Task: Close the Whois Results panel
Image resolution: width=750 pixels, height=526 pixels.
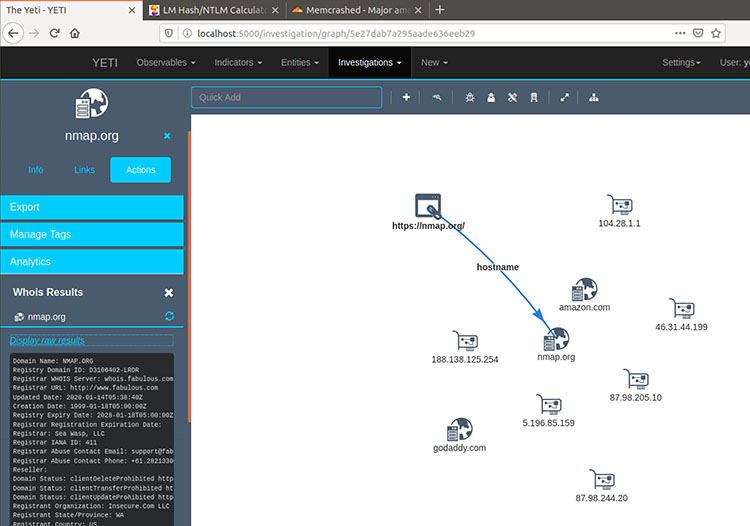Action: [168, 292]
